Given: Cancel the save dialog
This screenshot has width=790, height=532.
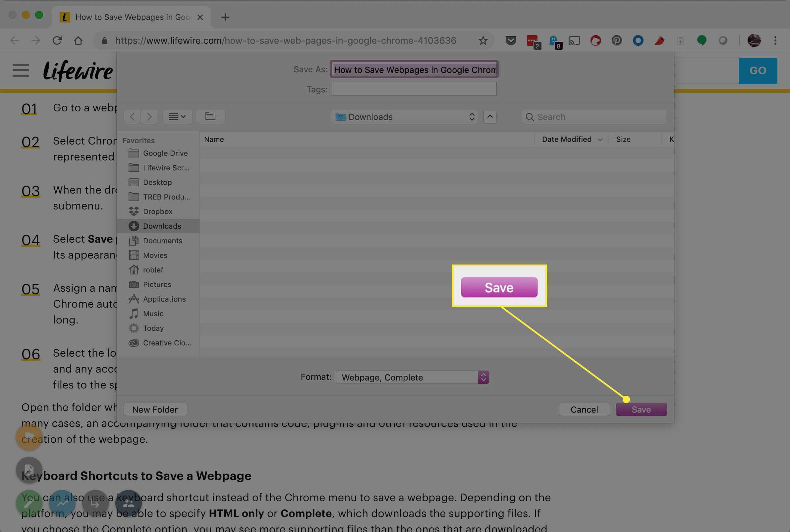Looking at the screenshot, I should pyautogui.click(x=584, y=409).
